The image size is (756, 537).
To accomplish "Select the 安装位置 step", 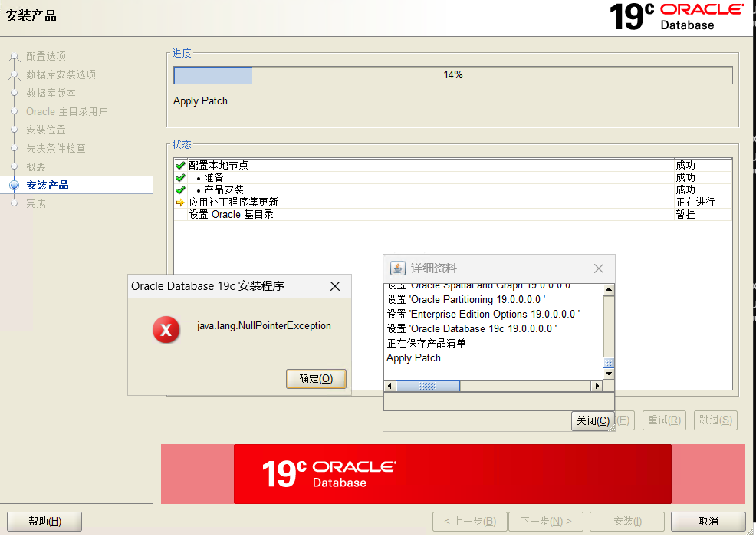I will [46, 130].
